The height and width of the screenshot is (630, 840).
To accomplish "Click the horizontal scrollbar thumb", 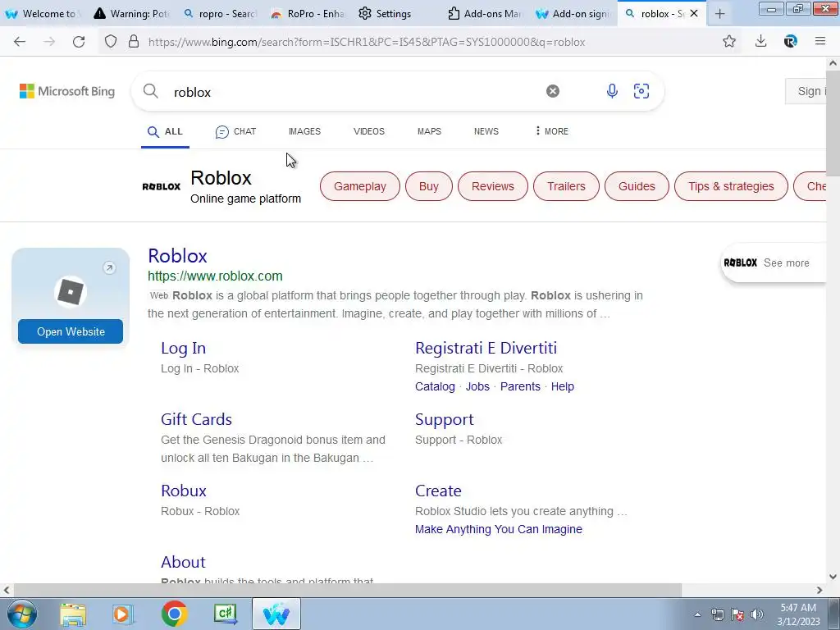I will [347, 591].
